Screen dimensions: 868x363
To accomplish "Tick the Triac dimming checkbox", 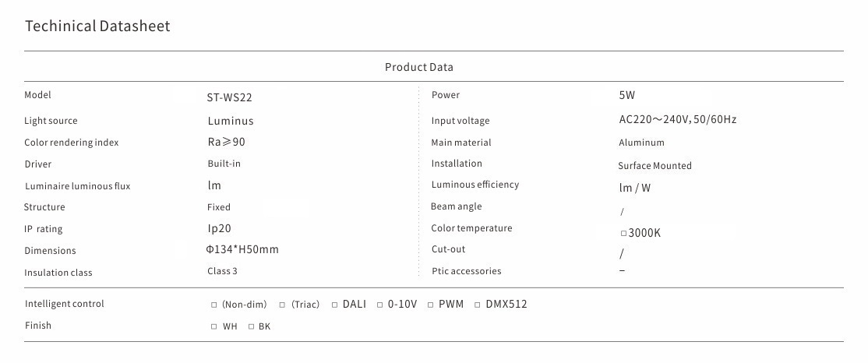I will (283, 305).
